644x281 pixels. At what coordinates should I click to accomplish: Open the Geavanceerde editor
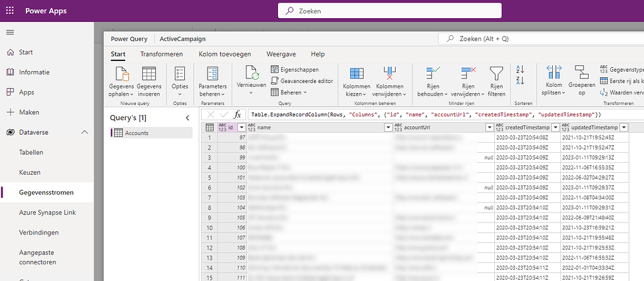click(x=302, y=80)
